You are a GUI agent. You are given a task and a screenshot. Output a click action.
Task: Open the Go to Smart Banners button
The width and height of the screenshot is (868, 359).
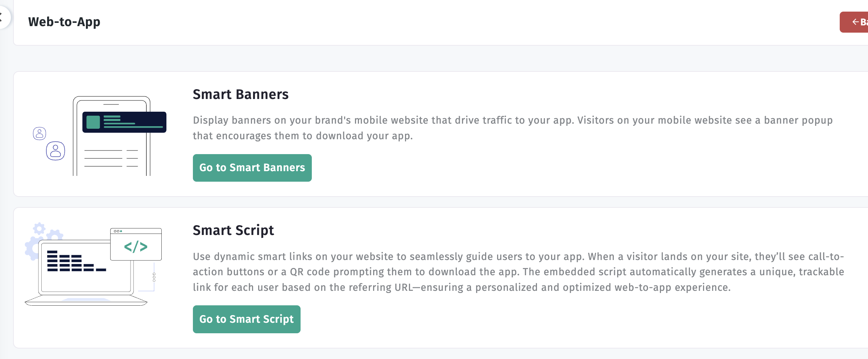click(252, 168)
